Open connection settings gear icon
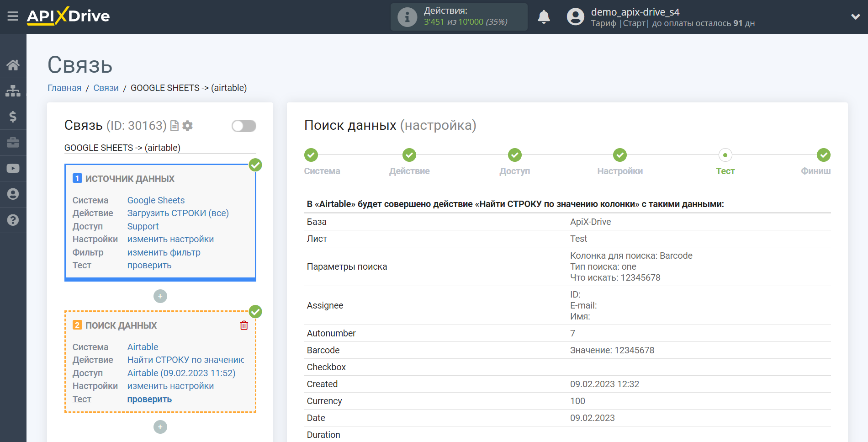868x442 pixels. (x=187, y=126)
